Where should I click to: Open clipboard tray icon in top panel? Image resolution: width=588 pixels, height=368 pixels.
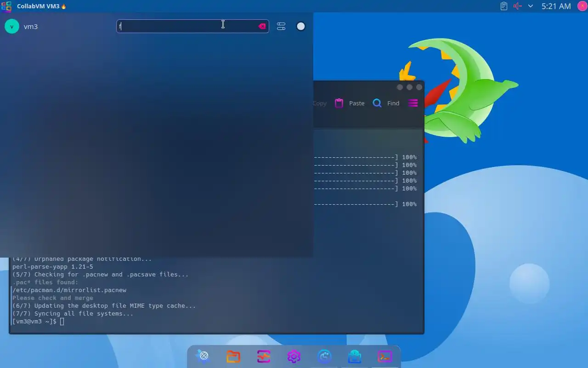click(x=504, y=6)
